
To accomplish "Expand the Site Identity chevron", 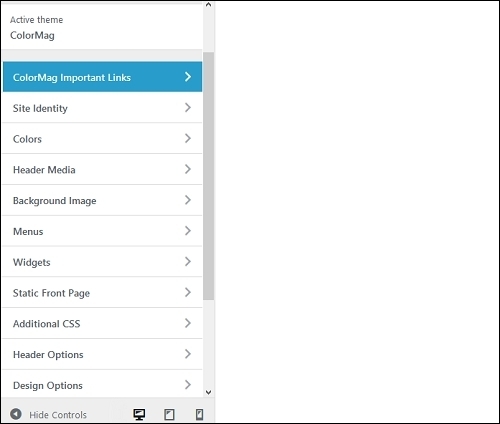I will 188,107.
